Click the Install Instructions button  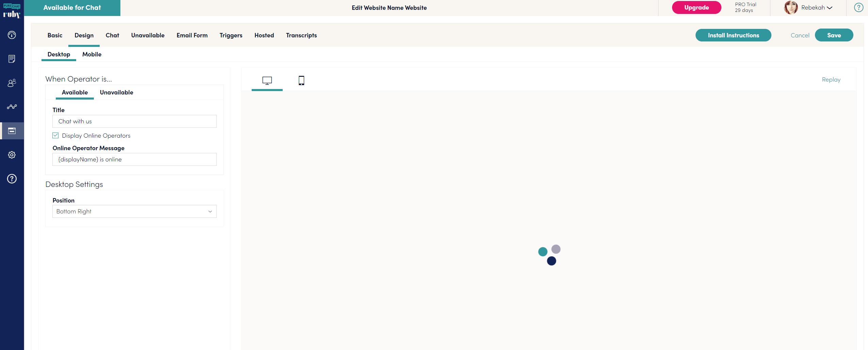click(733, 35)
